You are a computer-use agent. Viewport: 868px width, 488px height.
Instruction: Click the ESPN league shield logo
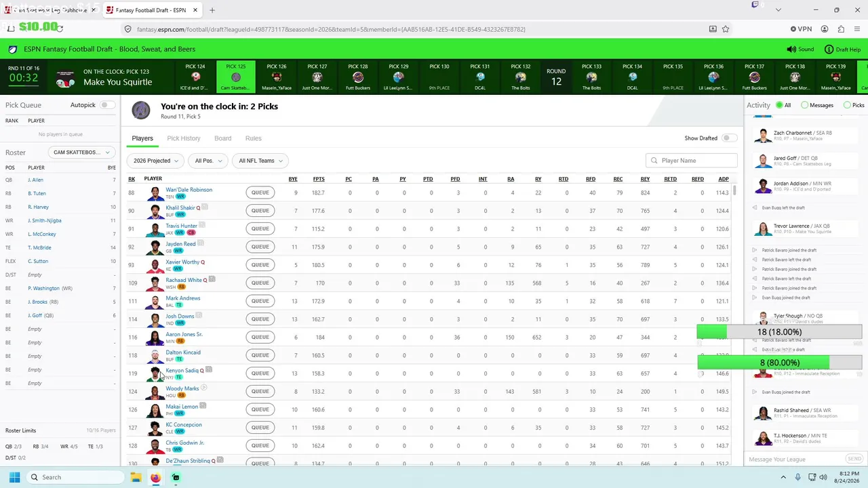coord(12,49)
